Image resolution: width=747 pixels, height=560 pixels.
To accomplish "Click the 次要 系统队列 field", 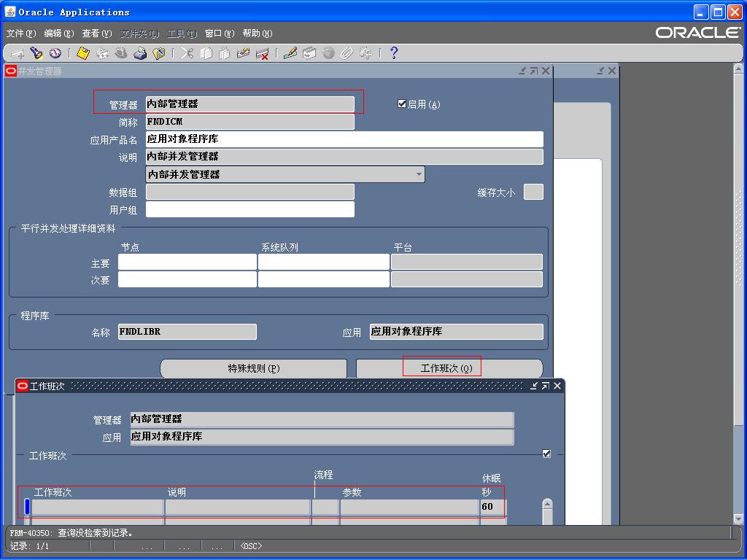I will (324, 279).
